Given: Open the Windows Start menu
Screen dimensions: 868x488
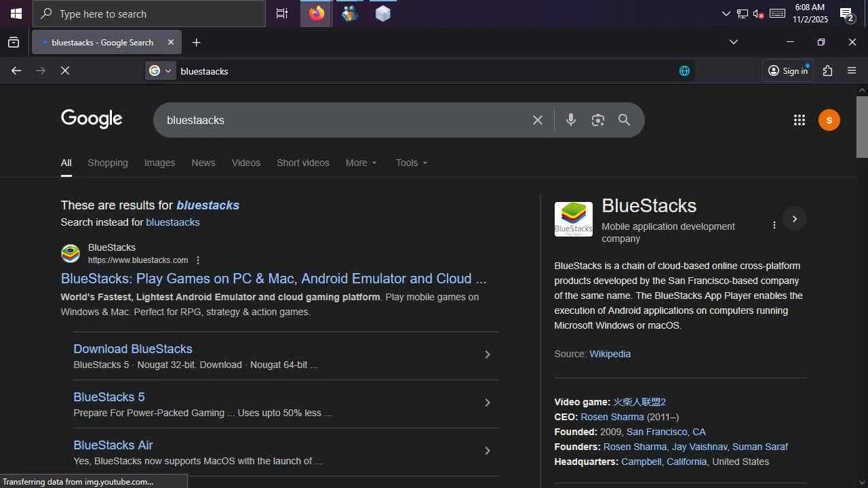Looking at the screenshot, I should coord(16,14).
